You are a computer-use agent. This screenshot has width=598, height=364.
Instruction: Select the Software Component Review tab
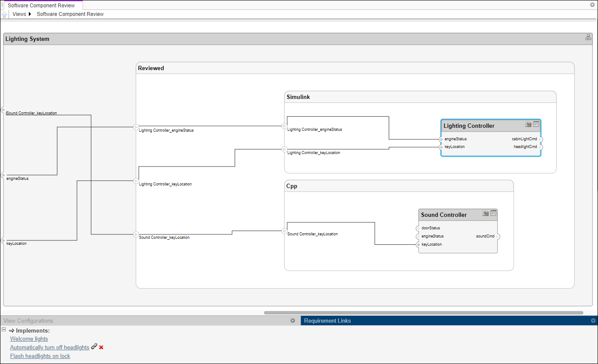(x=41, y=6)
